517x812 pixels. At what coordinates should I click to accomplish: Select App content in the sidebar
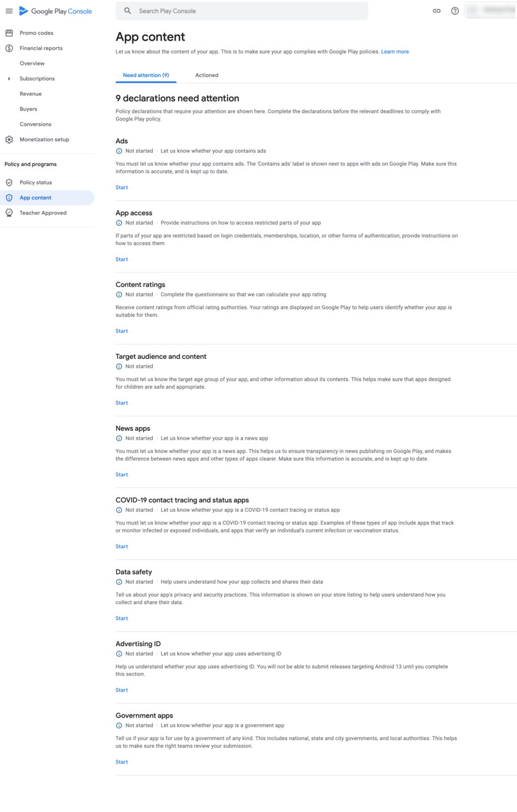(x=47, y=198)
